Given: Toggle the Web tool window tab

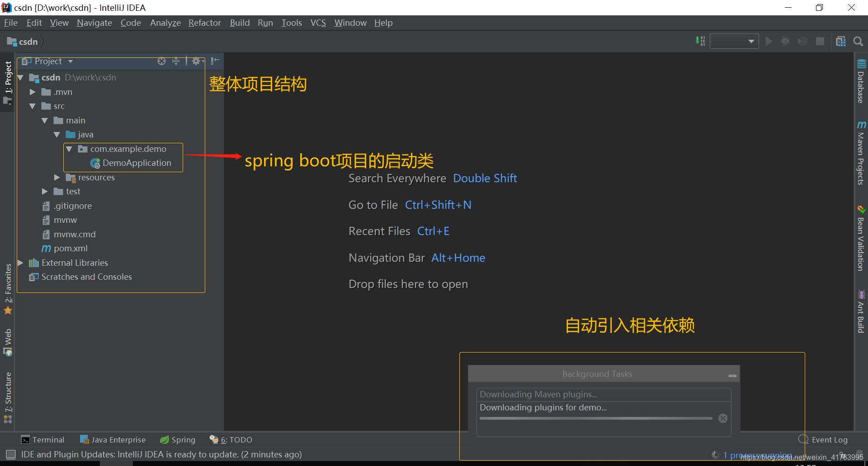Looking at the screenshot, I should pos(8,342).
